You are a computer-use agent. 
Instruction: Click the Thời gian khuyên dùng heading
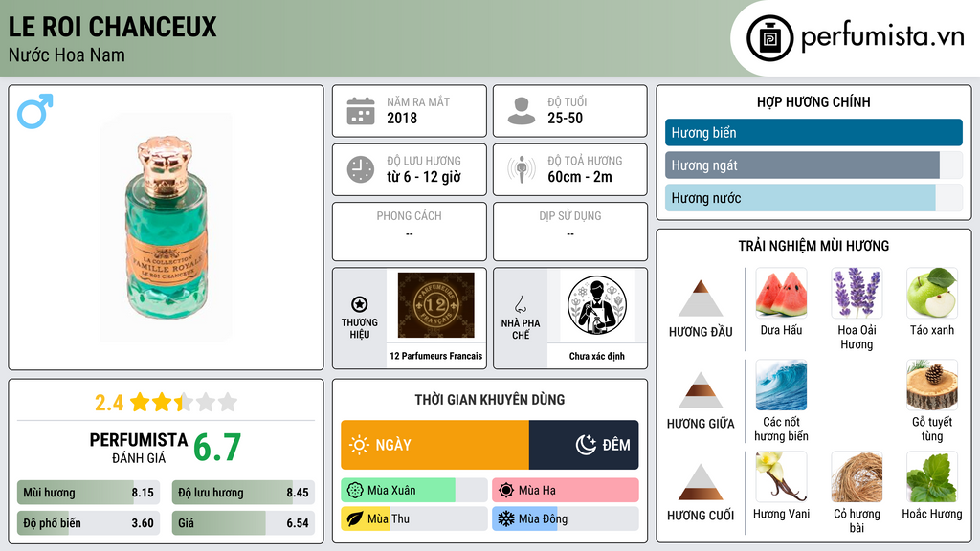click(490, 400)
